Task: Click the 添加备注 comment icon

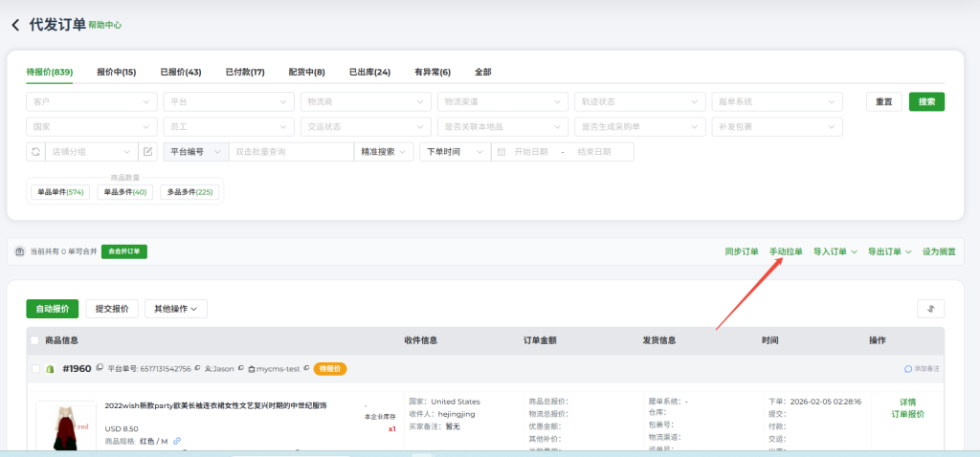Action: 908,368
